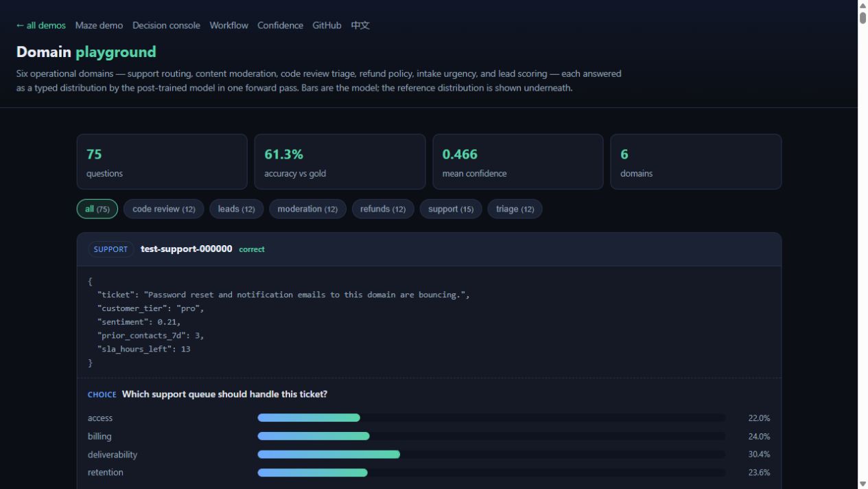Click the access probability bar
868x489 pixels.
491,418
